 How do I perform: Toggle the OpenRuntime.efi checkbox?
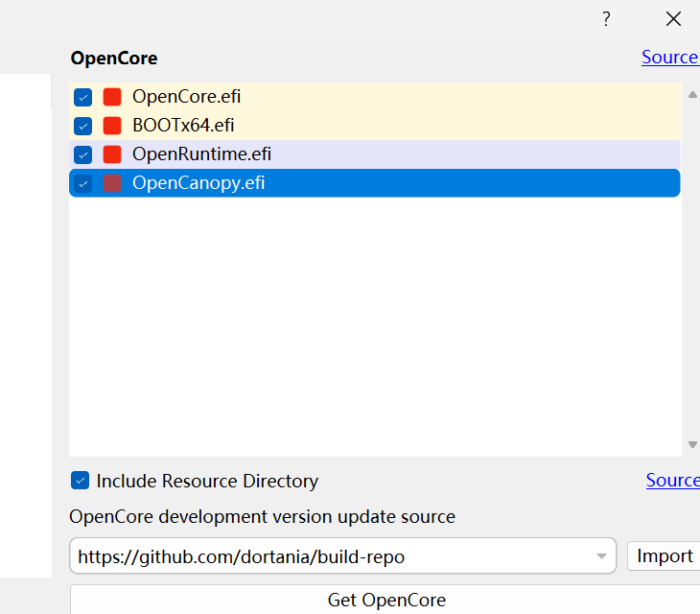coord(83,154)
